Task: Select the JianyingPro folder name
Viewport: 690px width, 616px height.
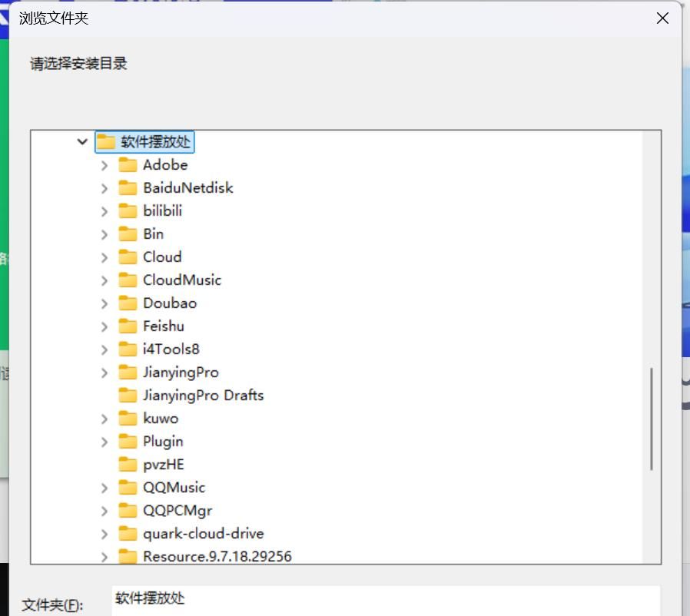Action: (181, 373)
